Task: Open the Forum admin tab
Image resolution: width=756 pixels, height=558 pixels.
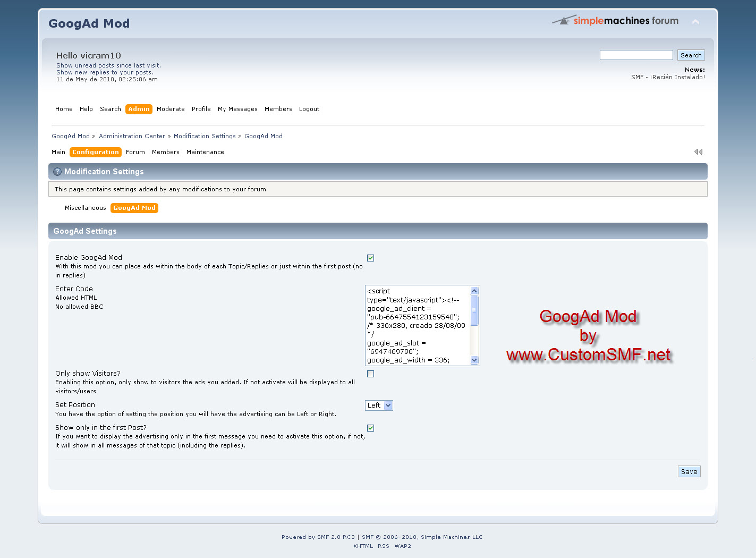Action: [x=135, y=152]
